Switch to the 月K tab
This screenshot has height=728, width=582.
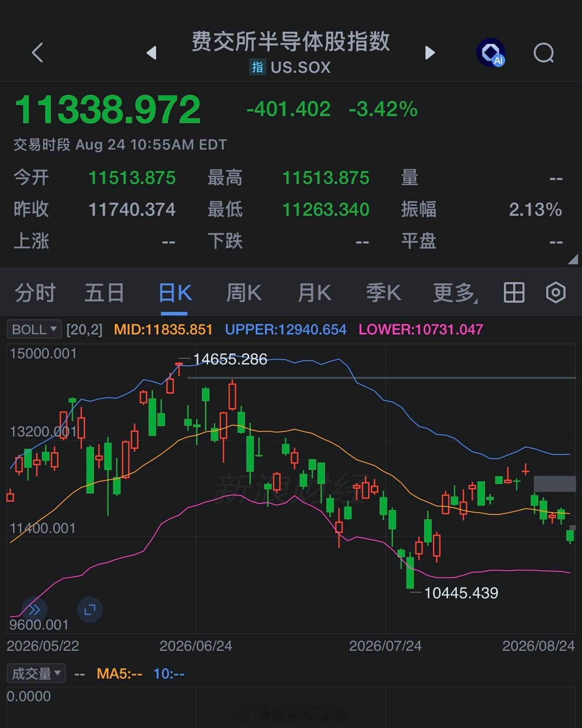pos(314,293)
